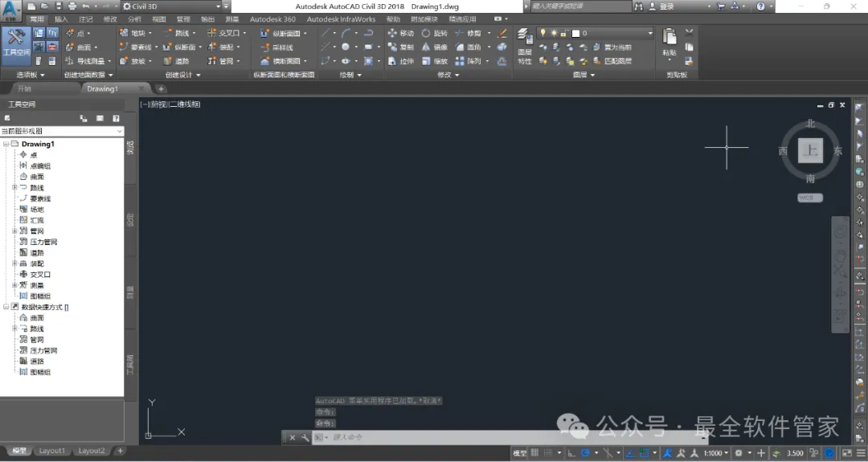Collapse the 数据快捷方式 tree node
The height and width of the screenshot is (462, 868).
coord(6,306)
